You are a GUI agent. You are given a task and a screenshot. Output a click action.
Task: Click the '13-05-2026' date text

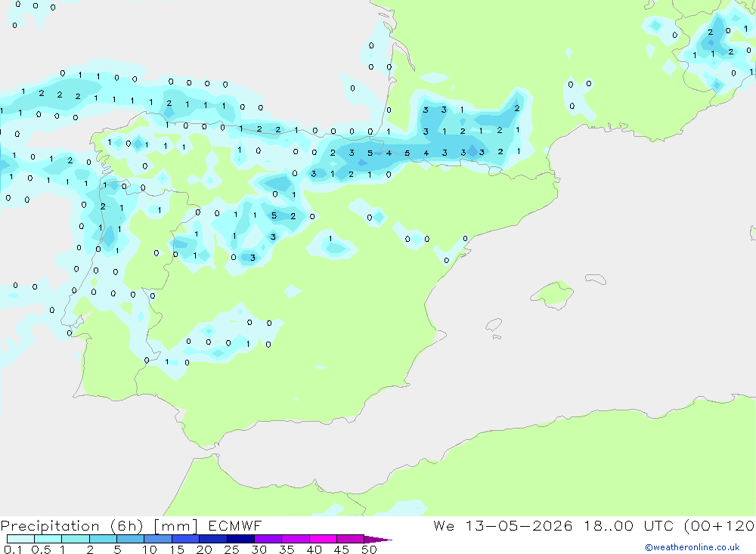[519, 525]
